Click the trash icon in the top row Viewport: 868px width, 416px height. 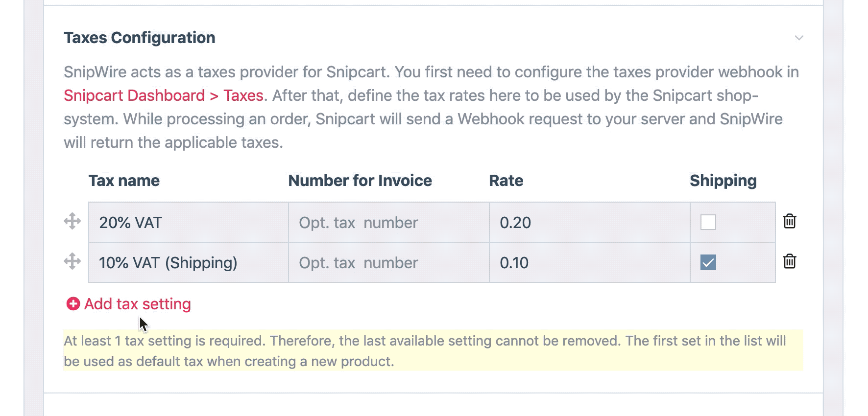tap(790, 221)
